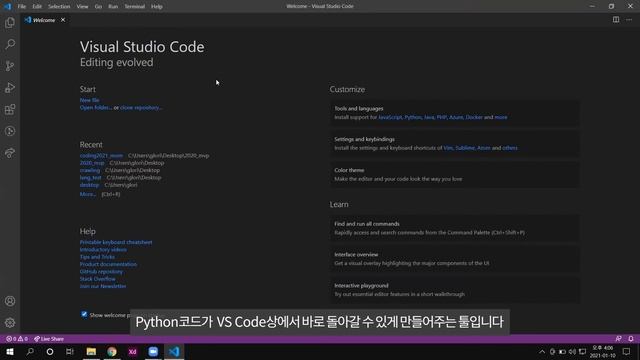Click Find and run all commands card
640x360 pixels.
(x=454, y=228)
